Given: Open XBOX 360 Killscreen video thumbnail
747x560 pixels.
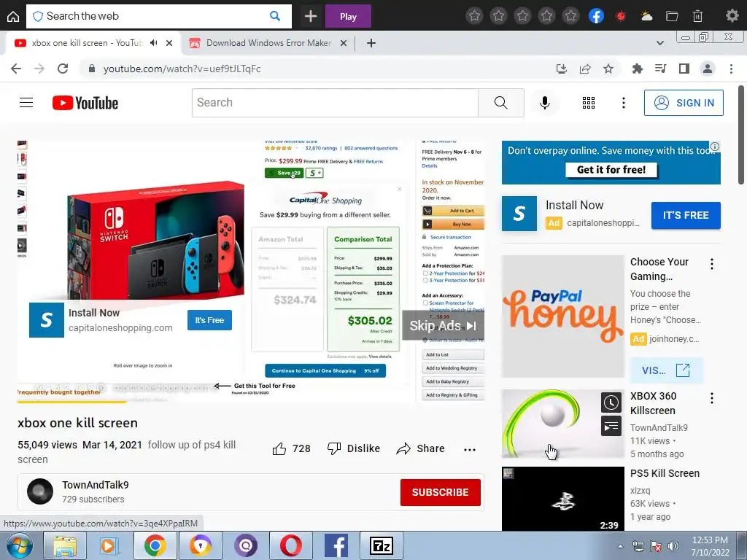Looking at the screenshot, I should 562,424.
